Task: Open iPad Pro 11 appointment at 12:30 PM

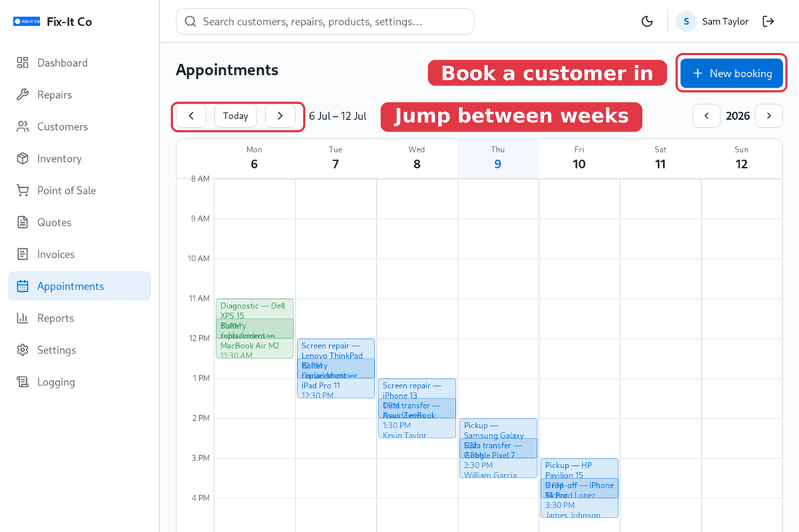Action: 336,388
